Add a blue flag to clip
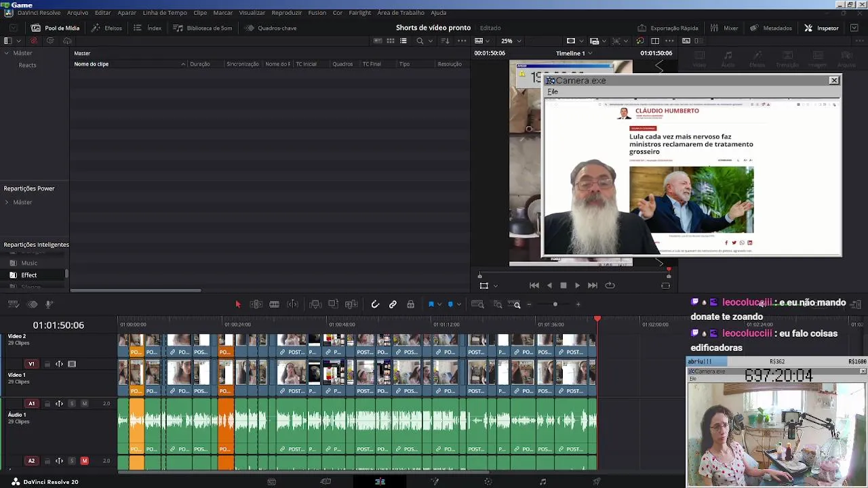The image size is (868, 488). (431, 304)
